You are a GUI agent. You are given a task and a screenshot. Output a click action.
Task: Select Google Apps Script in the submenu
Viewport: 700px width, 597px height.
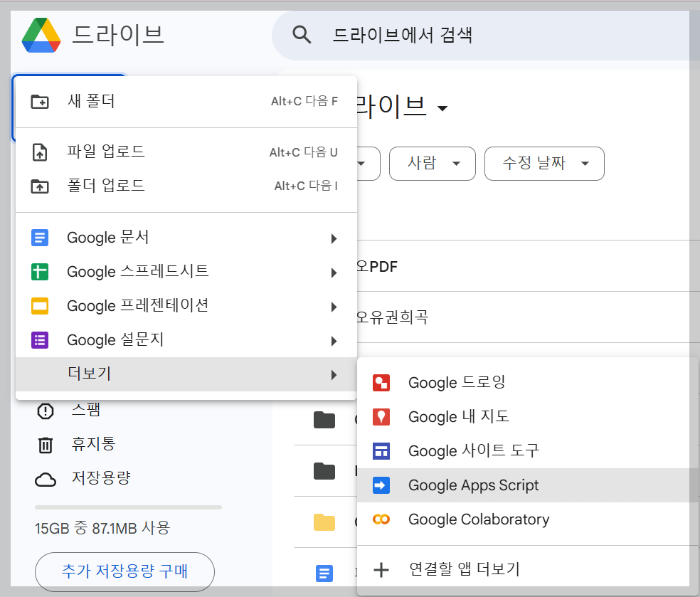pos(528,485)
